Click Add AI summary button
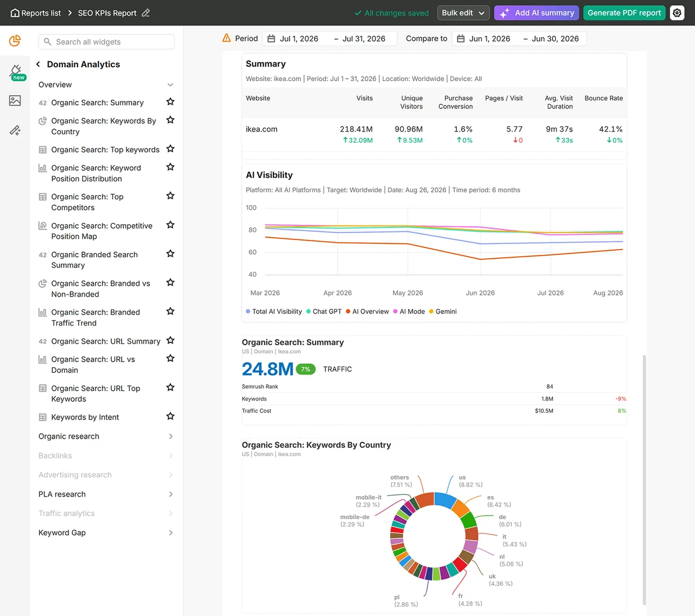The height and width of the screenshot is (616, 695). click(x=536, y=13)
